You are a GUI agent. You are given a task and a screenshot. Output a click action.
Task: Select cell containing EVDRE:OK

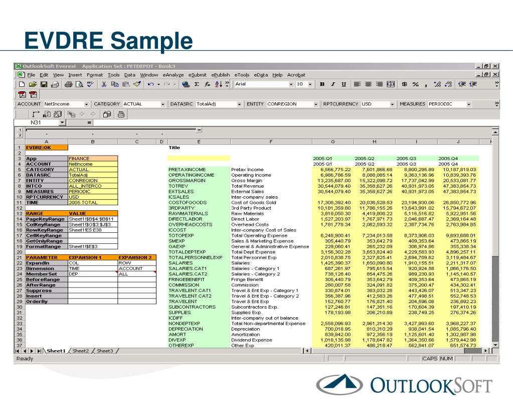[x=47, y=148]
